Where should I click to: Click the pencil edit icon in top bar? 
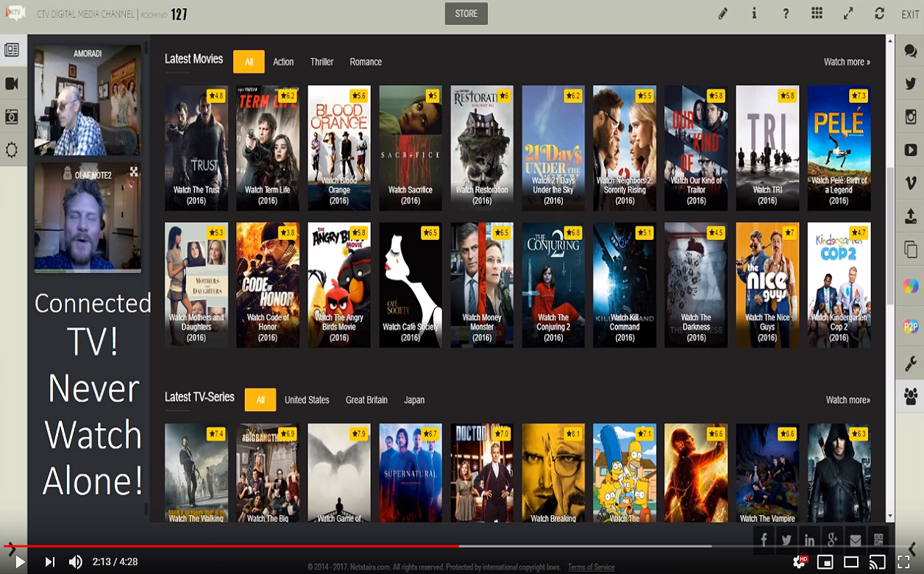click(x=723, y=14)
